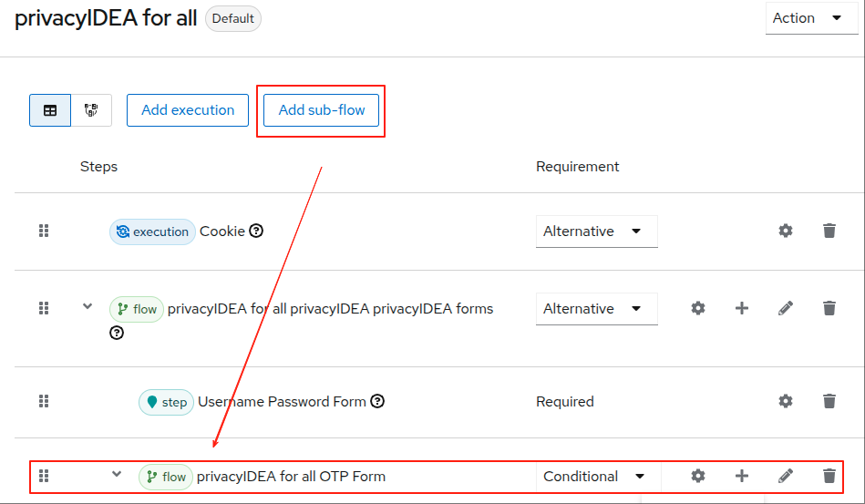Collapse the privacyIDEA forms flow row
The image size is (865, 504).
tap(88, 306)
